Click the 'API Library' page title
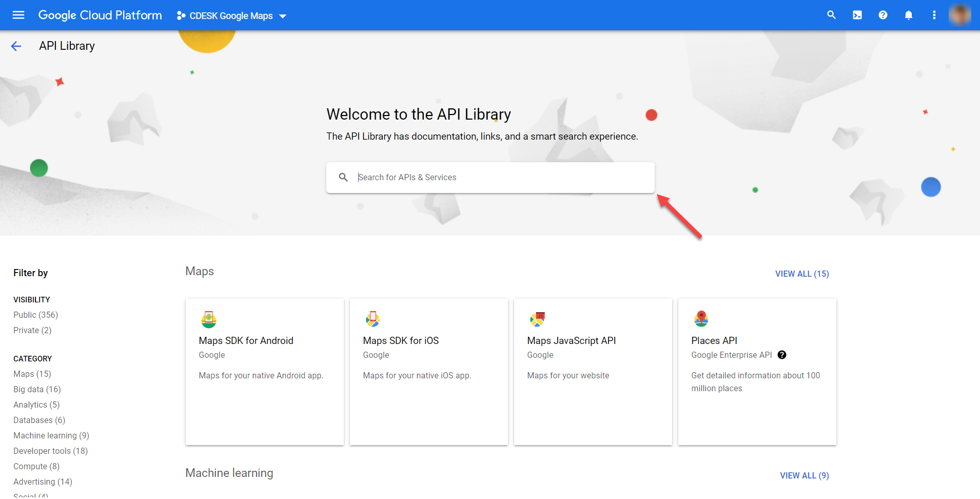 67,46
